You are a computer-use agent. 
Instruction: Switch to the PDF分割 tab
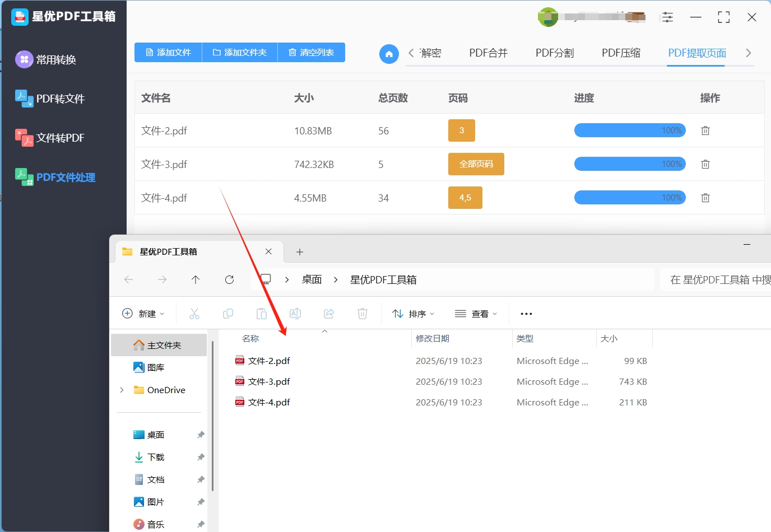coord(555,53)
